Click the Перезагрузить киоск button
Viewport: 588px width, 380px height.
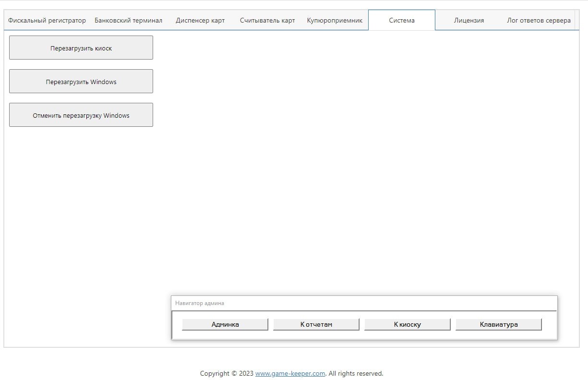[81, 48]
